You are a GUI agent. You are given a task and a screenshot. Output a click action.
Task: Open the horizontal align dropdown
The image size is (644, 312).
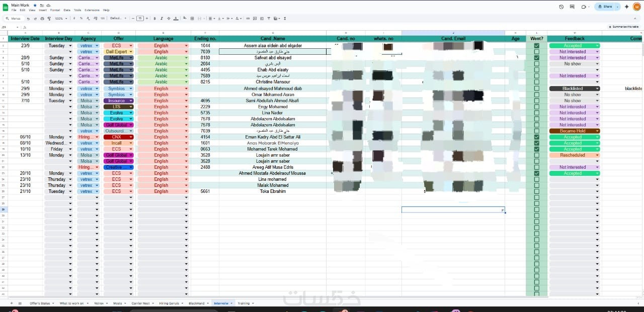211,18
